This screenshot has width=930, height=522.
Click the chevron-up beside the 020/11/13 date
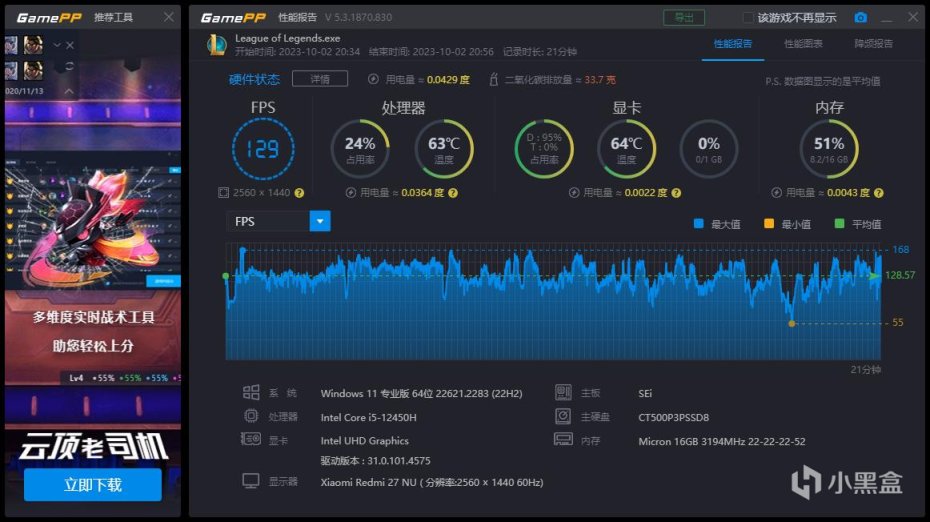69,91
